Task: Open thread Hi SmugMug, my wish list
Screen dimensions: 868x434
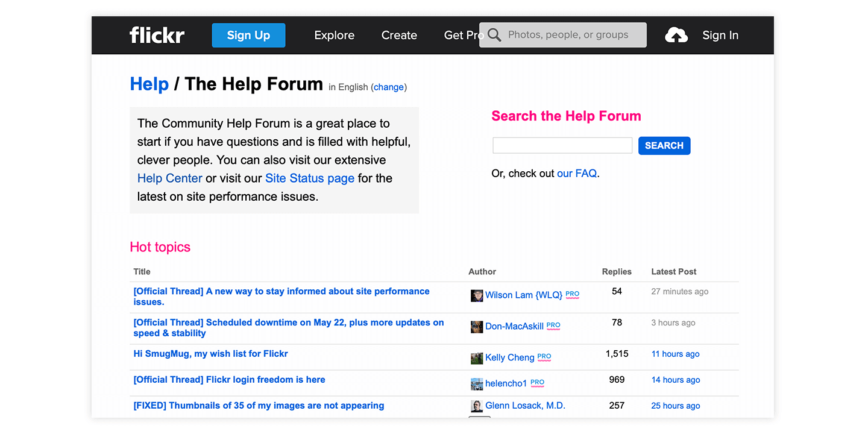Action: (x=210, y=354)
